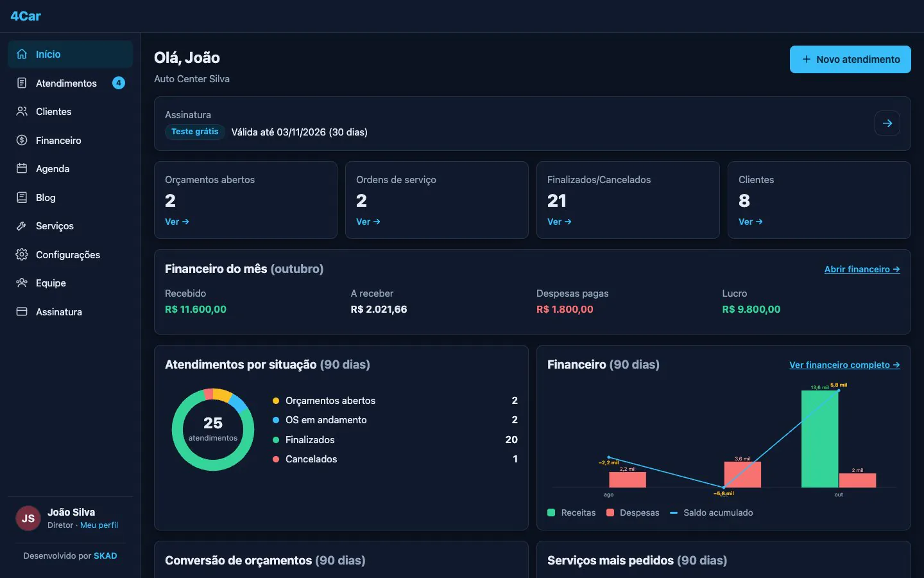This screenshot has width=924, height=578.
Task: Click the 'Válida até 03/11/2026 (30 dias)' text
Action: (x=300, y=132)
